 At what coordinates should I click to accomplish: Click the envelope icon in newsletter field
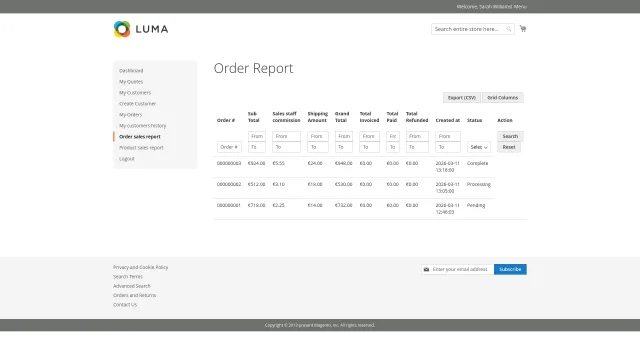point(426,269)
